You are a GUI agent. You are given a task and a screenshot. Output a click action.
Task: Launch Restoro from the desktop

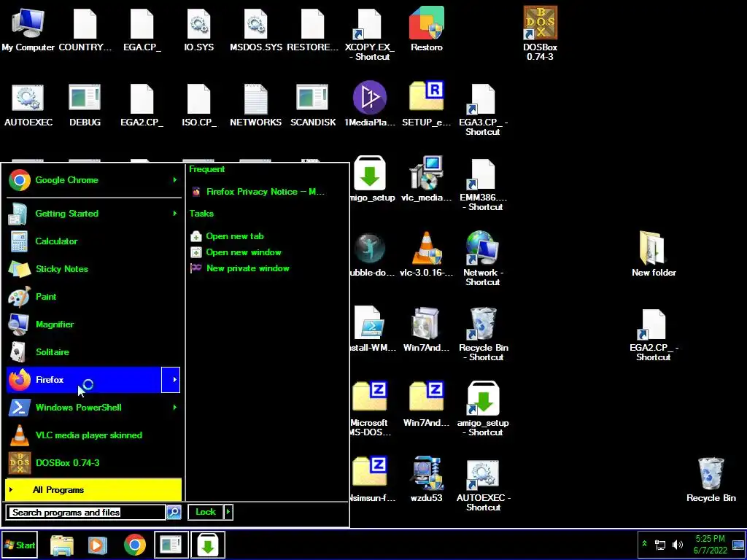426,29
